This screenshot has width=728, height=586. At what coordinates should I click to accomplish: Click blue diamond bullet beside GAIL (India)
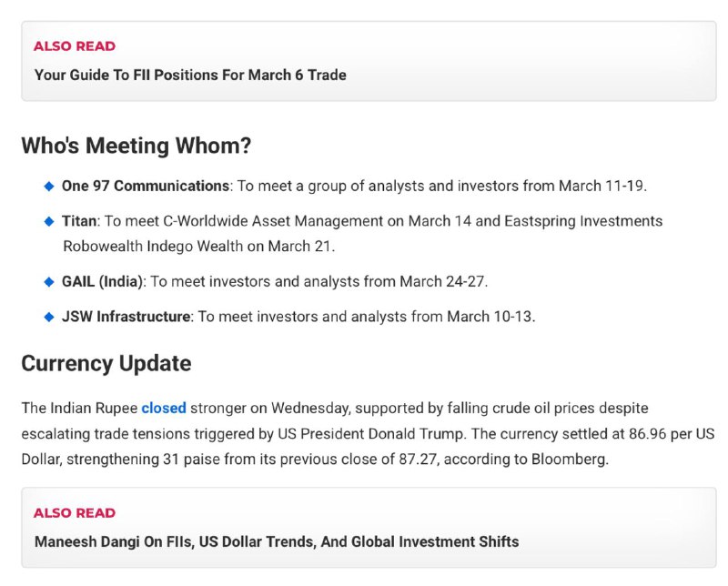point(49,282)
